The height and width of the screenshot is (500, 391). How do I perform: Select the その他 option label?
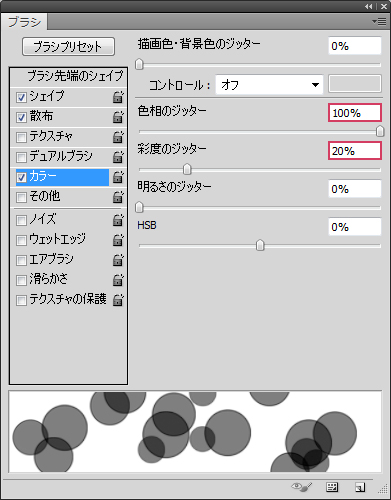click(45, 196)
